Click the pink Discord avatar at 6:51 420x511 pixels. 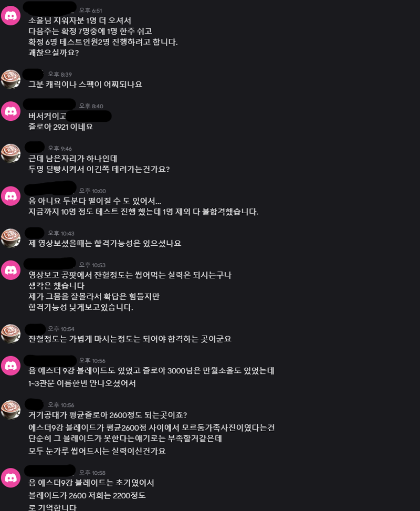pos(10,16)
